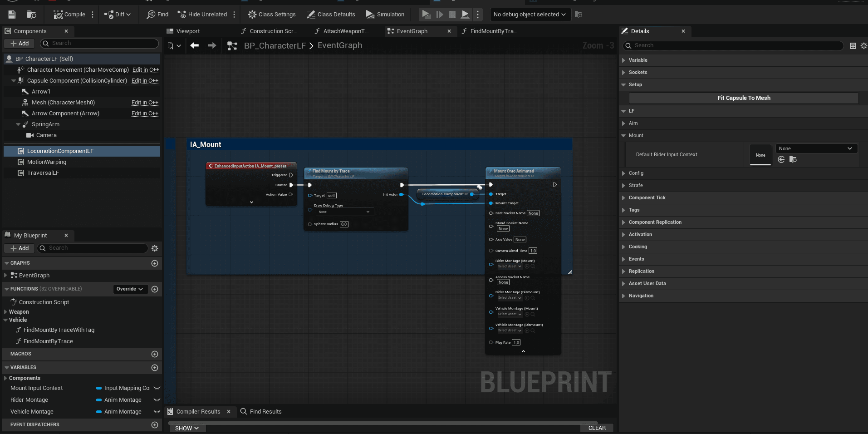This screenshot has width=868, height=434.
Task: Stop the play session
Action: pyautogui.click(x=452, y=15)
